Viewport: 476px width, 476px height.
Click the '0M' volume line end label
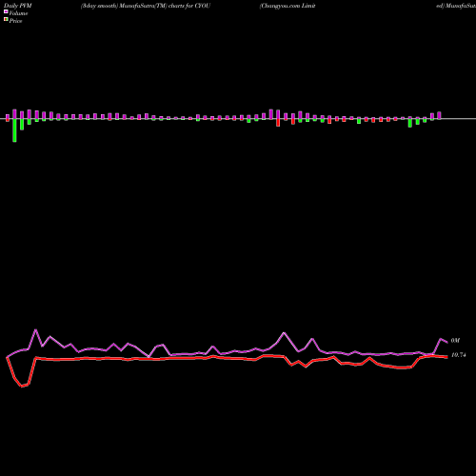click(x=455, y=341)
